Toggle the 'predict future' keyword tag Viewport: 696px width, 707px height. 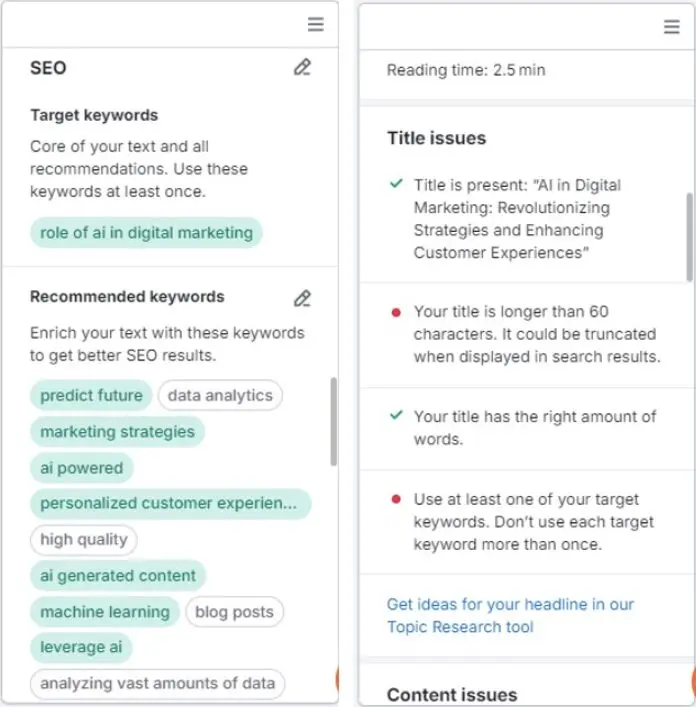91,395
